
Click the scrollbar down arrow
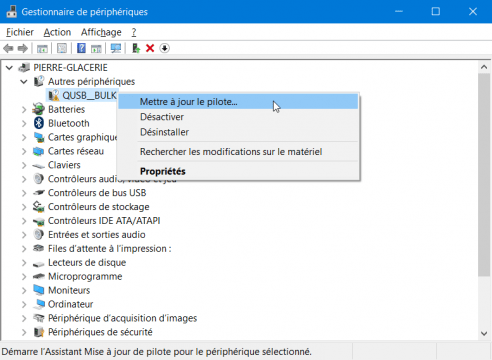point(484,333)
